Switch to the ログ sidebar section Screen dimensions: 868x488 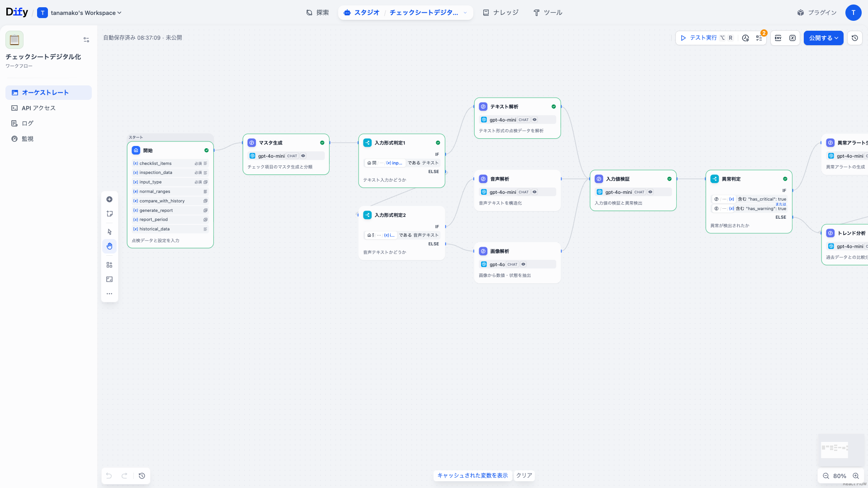pos(27,123)
